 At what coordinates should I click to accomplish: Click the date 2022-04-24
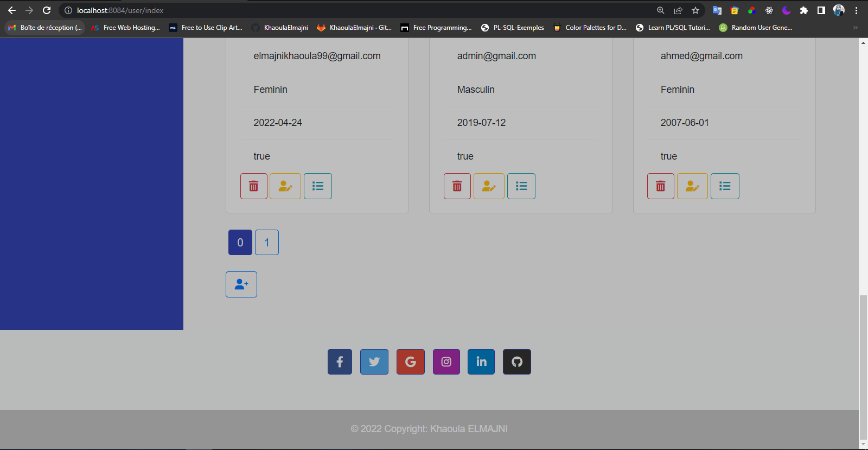[278, 123]
